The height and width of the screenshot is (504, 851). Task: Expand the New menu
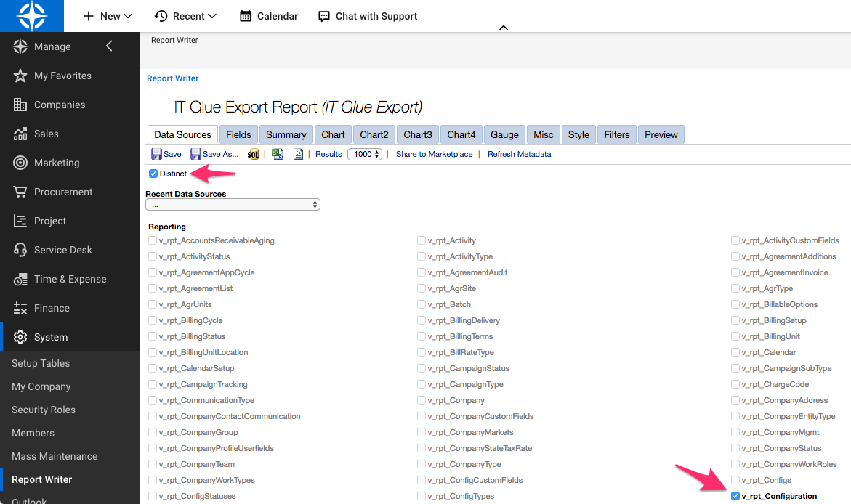pyautogui.click(x=106, y=15)
